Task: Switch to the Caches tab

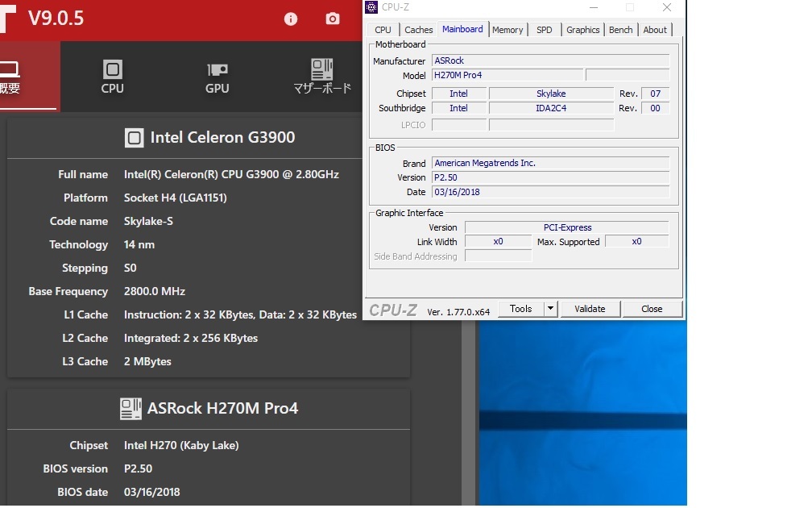Action: point(419,30)
